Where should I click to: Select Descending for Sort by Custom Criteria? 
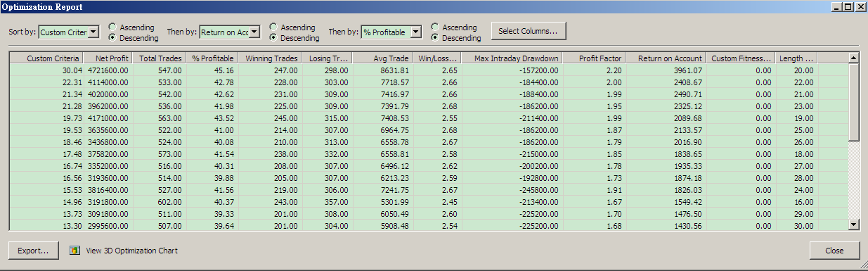point(112,38)
